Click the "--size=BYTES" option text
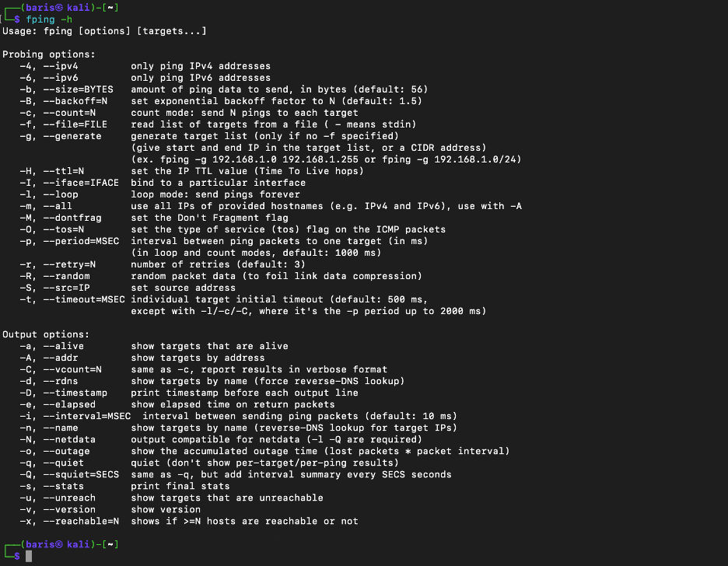 click(x=78, y=89)
